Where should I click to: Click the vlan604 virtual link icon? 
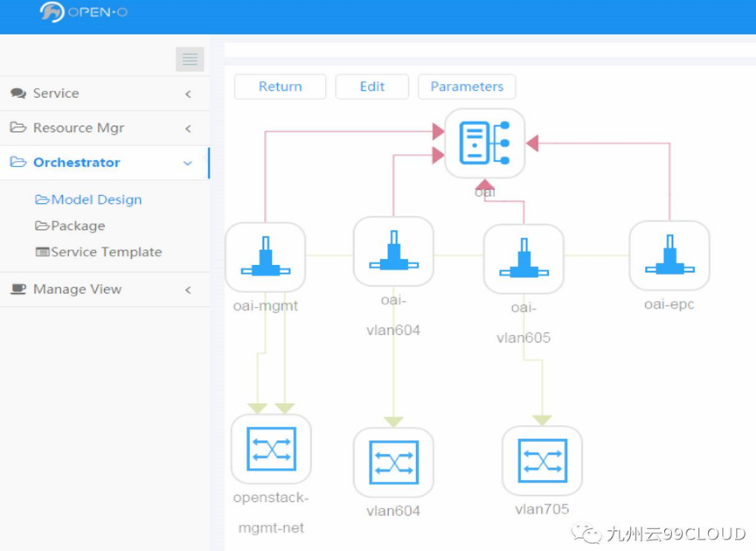[393, 463]
